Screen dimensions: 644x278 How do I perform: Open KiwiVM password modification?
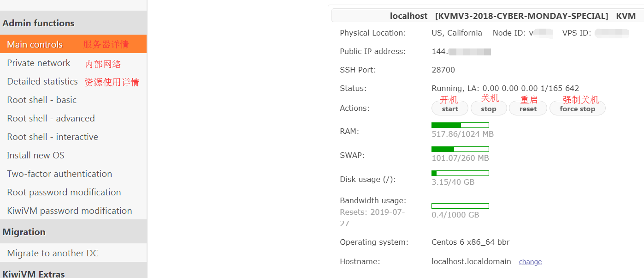click(x=73, y=211)
